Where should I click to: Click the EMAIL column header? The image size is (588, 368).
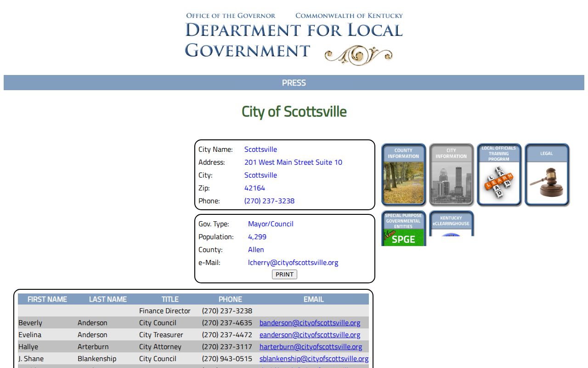(x=314, y=299)
